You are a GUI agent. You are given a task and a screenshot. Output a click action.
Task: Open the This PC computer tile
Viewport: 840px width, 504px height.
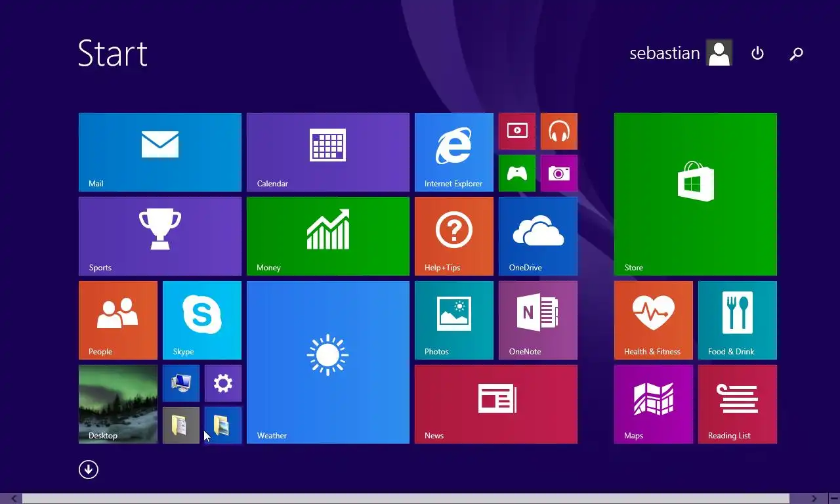[x=181, y=383]
